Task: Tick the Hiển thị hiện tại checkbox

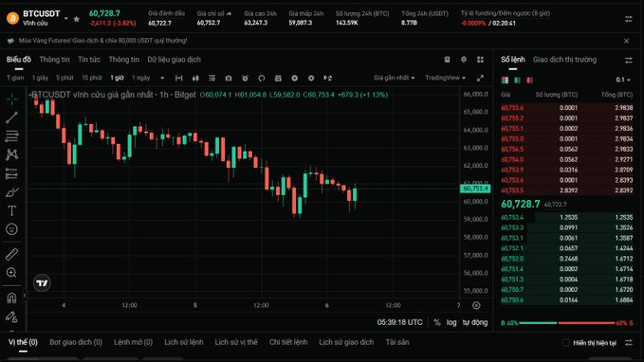Action: tap(565, 342)
